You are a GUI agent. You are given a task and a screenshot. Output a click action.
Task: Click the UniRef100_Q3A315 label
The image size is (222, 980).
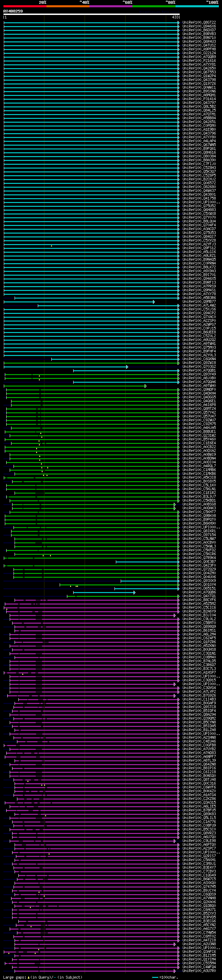click(x=199, y=803)
